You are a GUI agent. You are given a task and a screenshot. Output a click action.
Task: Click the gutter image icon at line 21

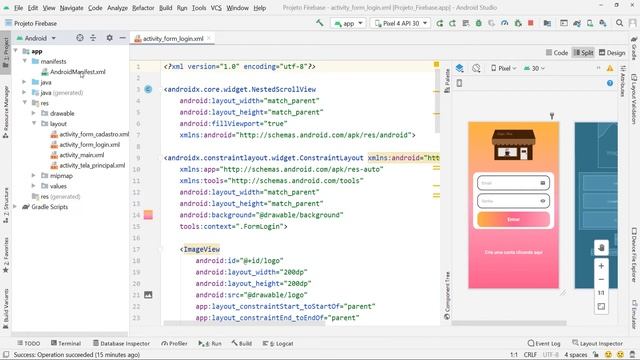click(148, 295)
